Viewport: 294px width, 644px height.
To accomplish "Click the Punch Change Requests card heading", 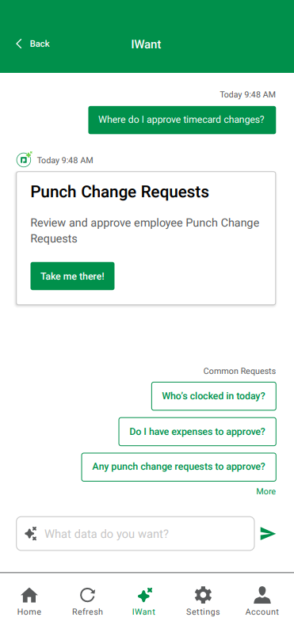I will (120, 192).
